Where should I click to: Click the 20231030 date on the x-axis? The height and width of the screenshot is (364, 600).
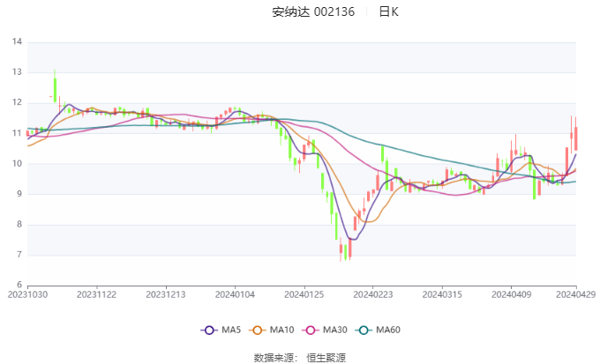pos(27,294)
